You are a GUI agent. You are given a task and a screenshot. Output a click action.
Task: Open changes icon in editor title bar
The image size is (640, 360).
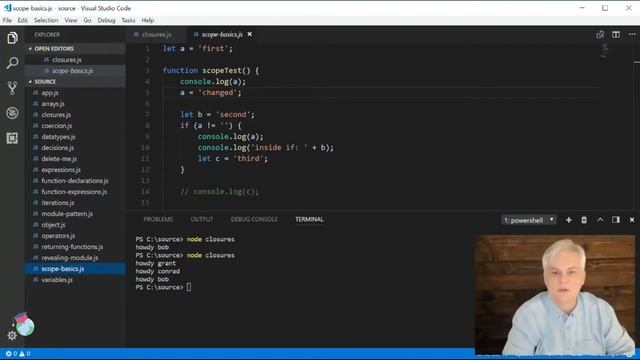coord(600,35)
